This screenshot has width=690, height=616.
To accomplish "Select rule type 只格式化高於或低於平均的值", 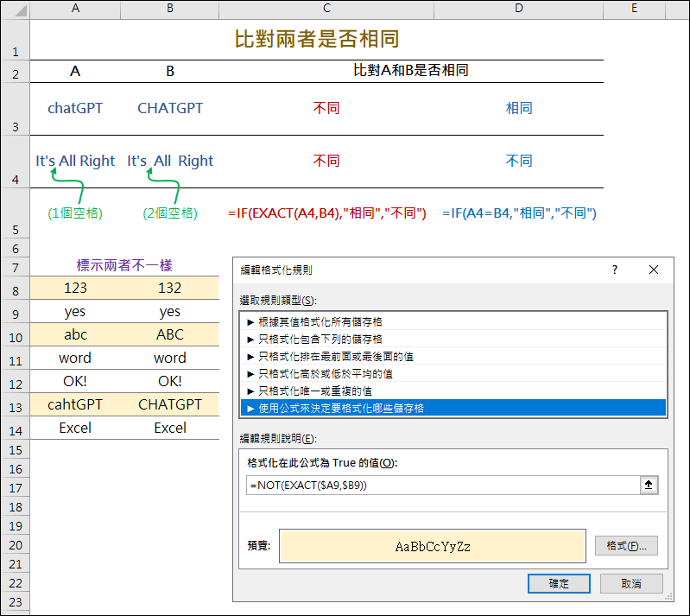I will pyautogui.click(x=453, y=373).
